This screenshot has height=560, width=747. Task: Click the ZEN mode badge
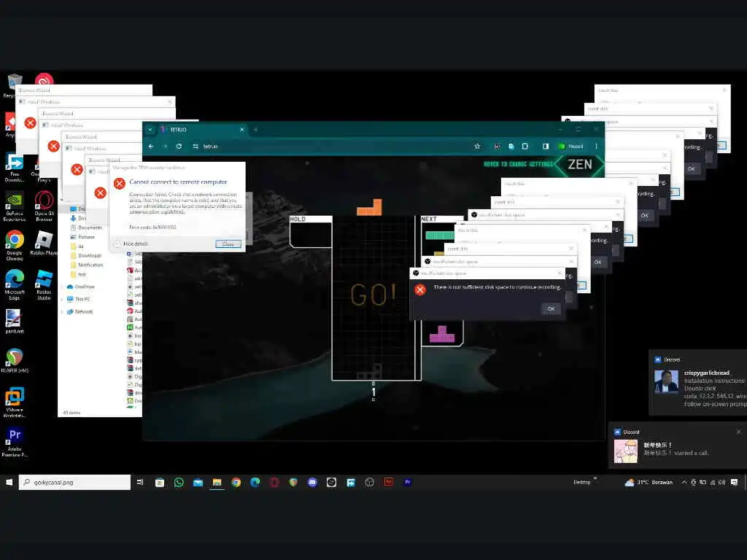coord(578,164)
